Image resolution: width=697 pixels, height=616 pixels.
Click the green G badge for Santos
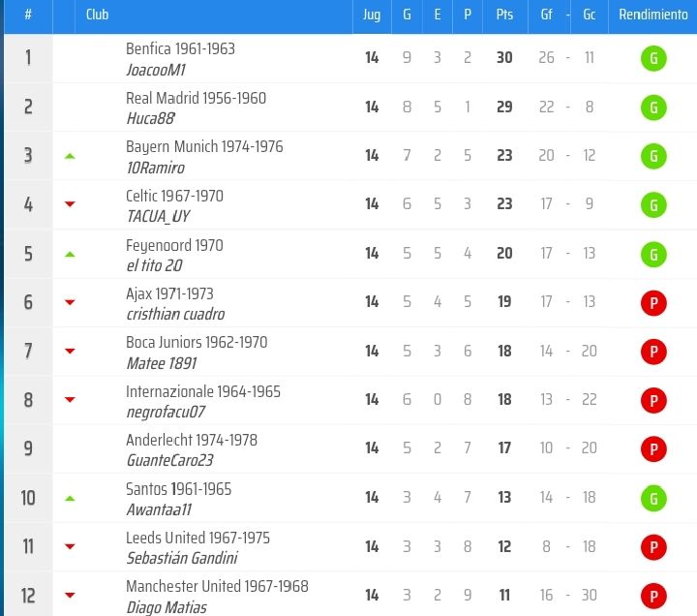[653, 498]
